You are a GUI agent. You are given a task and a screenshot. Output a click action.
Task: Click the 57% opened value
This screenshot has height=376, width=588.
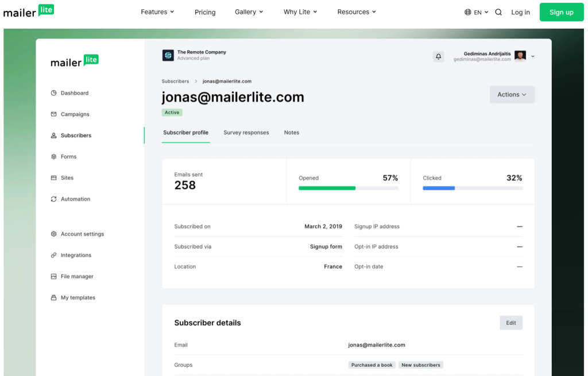(x=390, y=178)
